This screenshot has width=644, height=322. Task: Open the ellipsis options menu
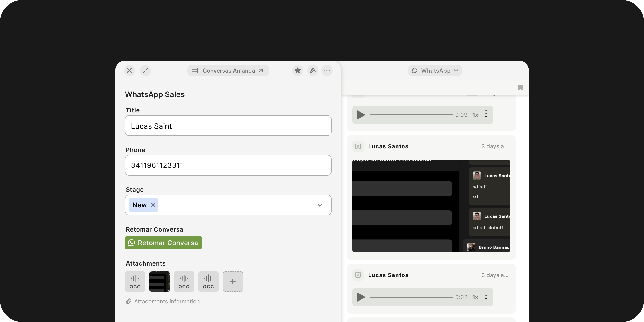[327, 71]
